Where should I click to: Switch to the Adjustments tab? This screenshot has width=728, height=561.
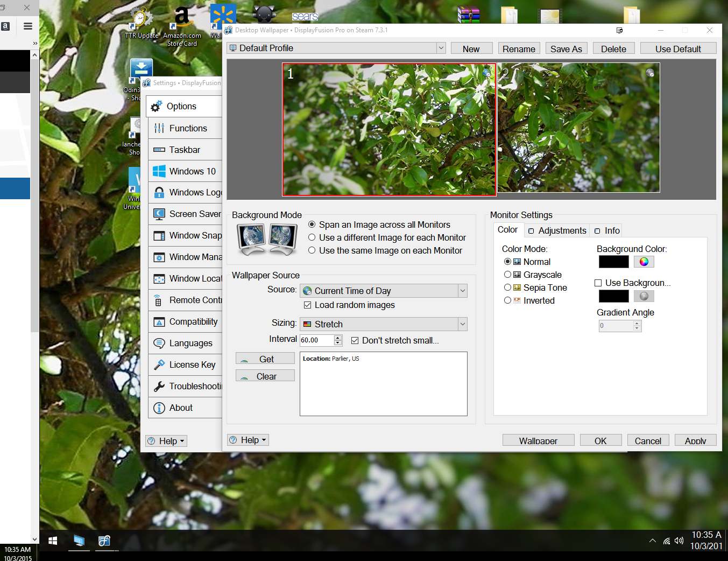click(x=557, y=230)
